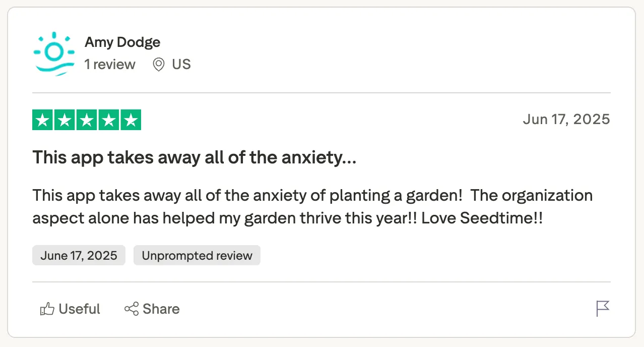Click the "Jun 17, 2025" review date
644x347 pixels.
(566, 119)
